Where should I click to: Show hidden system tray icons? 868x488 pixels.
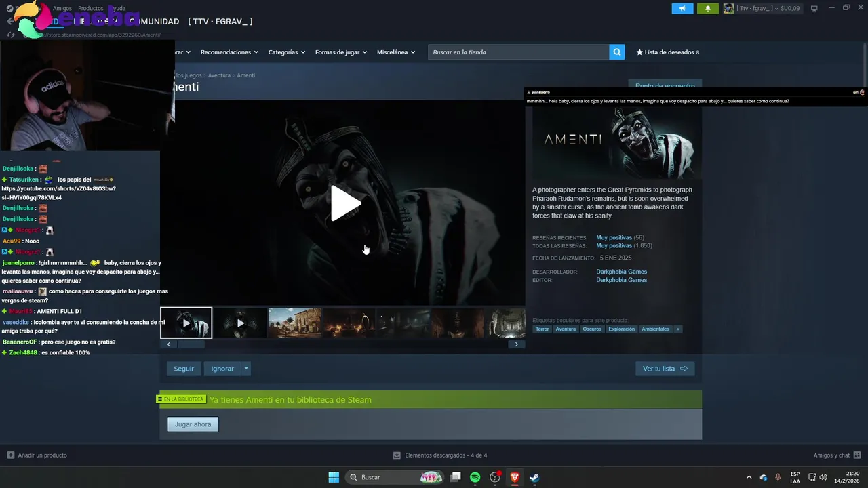749,477
